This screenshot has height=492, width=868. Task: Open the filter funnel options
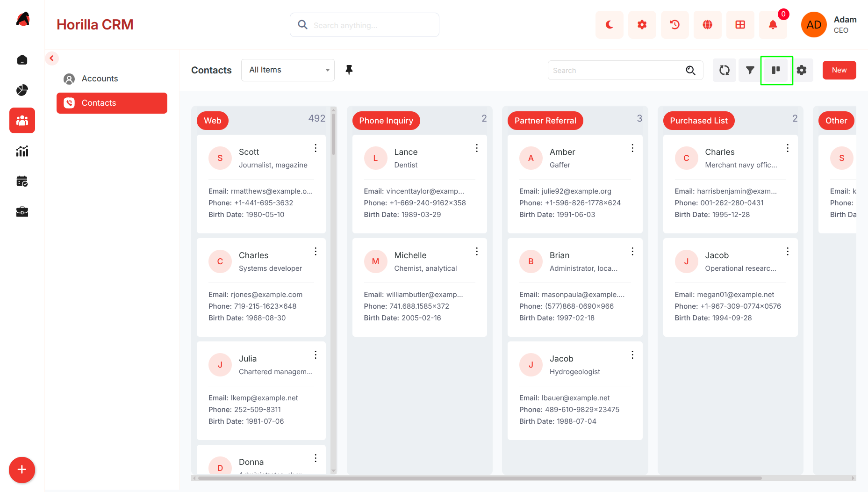click(x=750, y=70)
